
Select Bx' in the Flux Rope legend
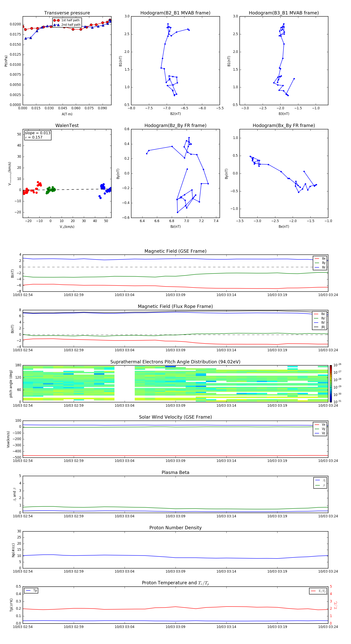[320, 314]
